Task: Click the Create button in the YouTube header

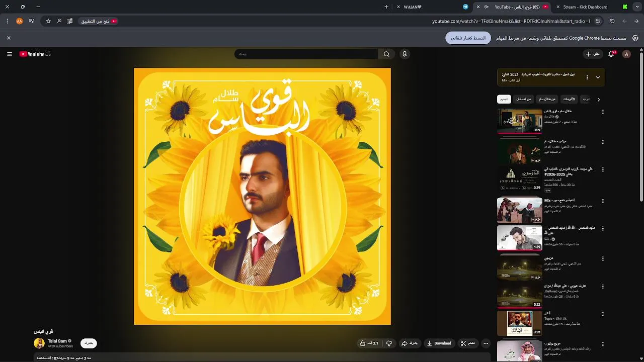Action: (x=593, y=54)
